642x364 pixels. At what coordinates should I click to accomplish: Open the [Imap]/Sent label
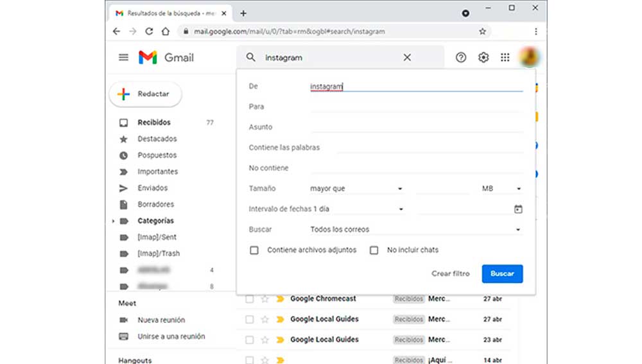(x=157, y=237)
